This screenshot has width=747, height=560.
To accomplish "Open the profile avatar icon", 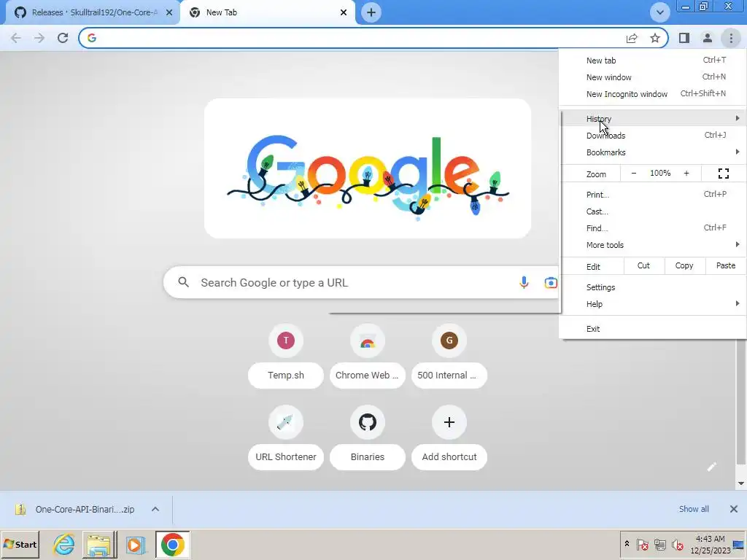I will click(x=708, y=38).
